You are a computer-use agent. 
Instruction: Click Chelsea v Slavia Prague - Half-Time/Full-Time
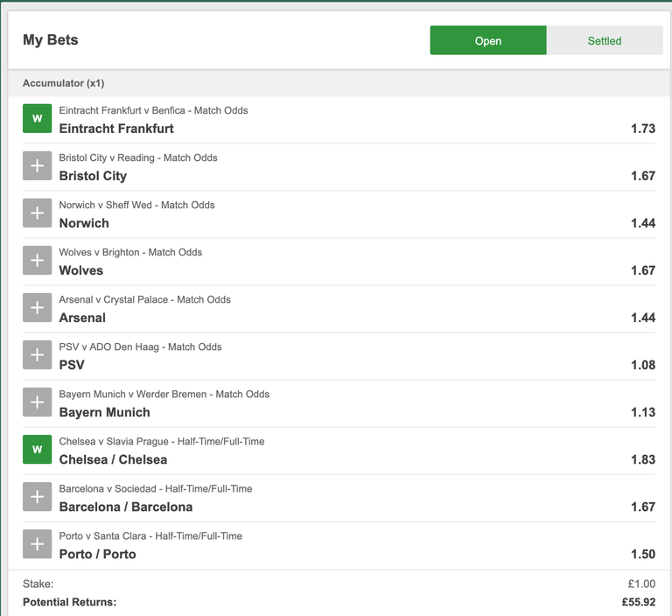point(162,442)
